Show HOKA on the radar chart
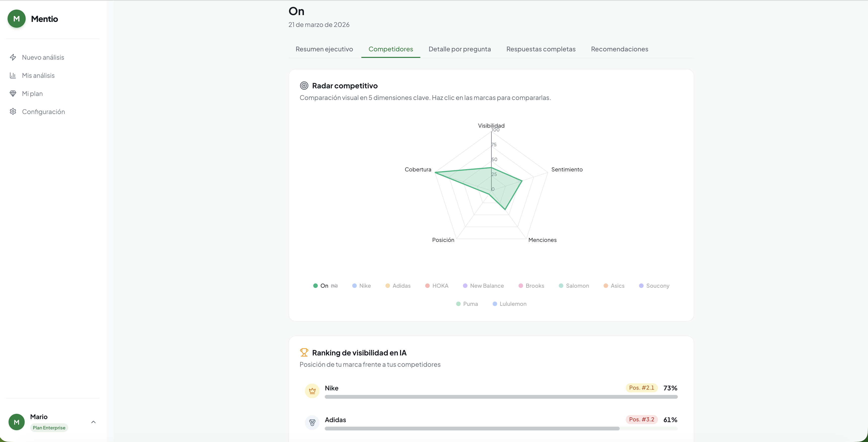The image size is (868, 442). [437, 286]
